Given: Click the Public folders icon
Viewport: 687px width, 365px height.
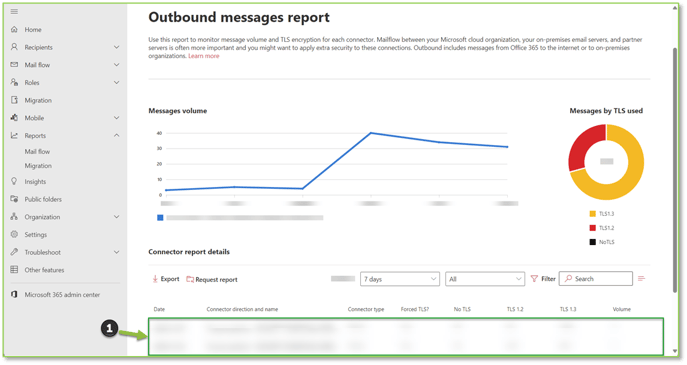Looking at the screenshot, I should (x=14, y=199).
